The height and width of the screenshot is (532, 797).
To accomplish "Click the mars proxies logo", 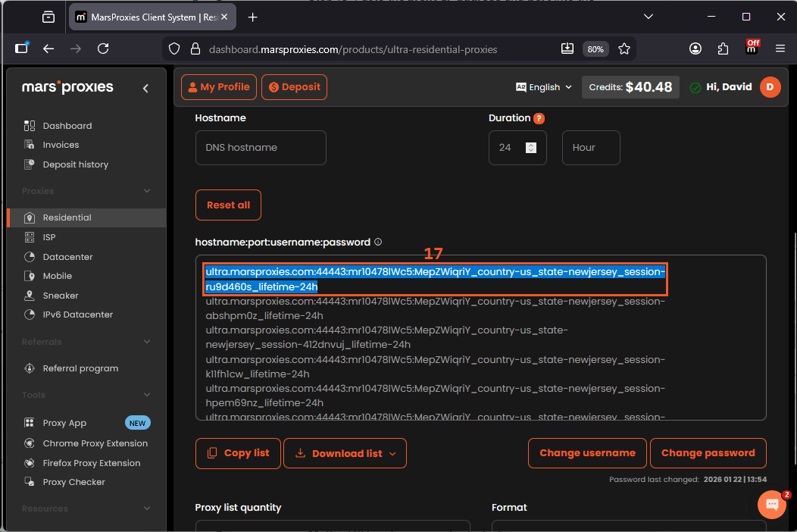I will (67, 87).
